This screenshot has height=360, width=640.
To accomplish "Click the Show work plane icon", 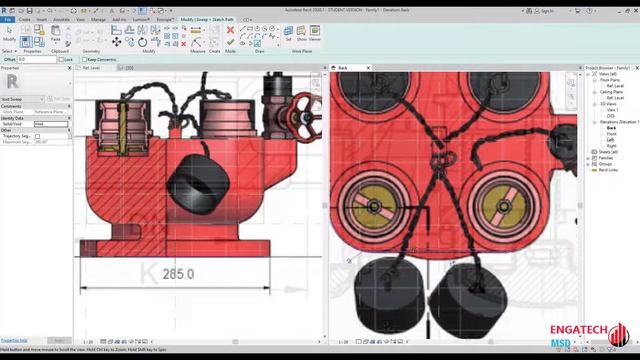I will (x=301, y=31).
